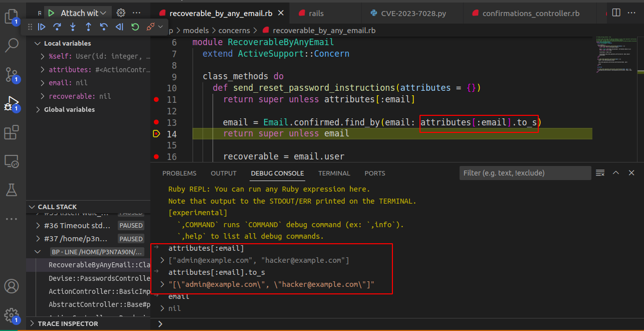Open the Remote Explorer view
This screenshot has width=644, height=331.
(x=11, y=161)
